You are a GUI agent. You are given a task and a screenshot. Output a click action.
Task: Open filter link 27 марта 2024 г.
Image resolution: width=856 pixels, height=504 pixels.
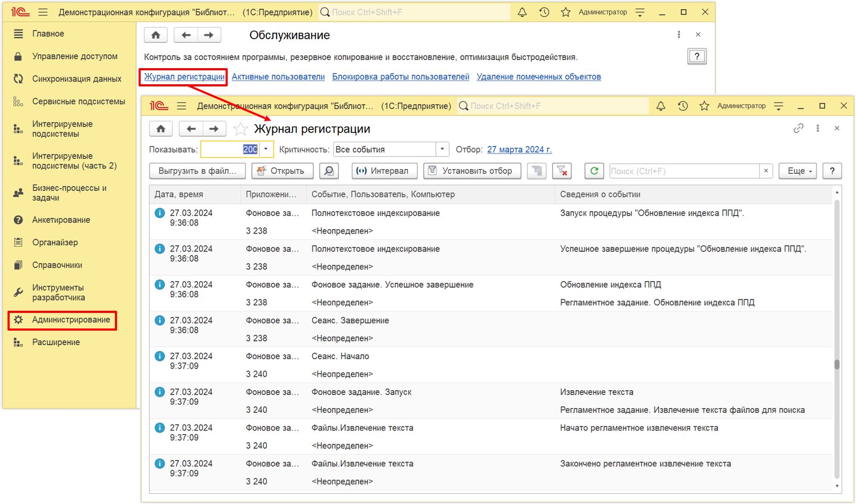click(519, 150)
